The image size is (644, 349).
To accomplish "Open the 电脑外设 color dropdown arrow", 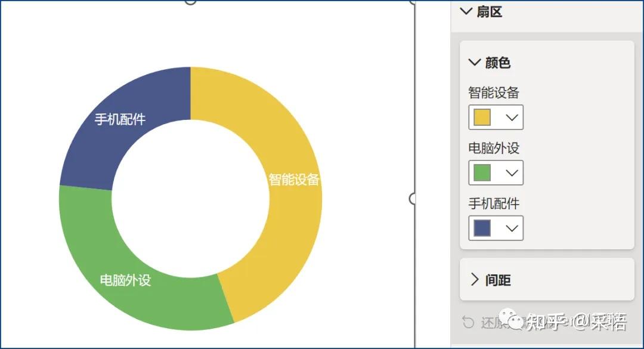I will pyautogui.click(x=512, y=172).
